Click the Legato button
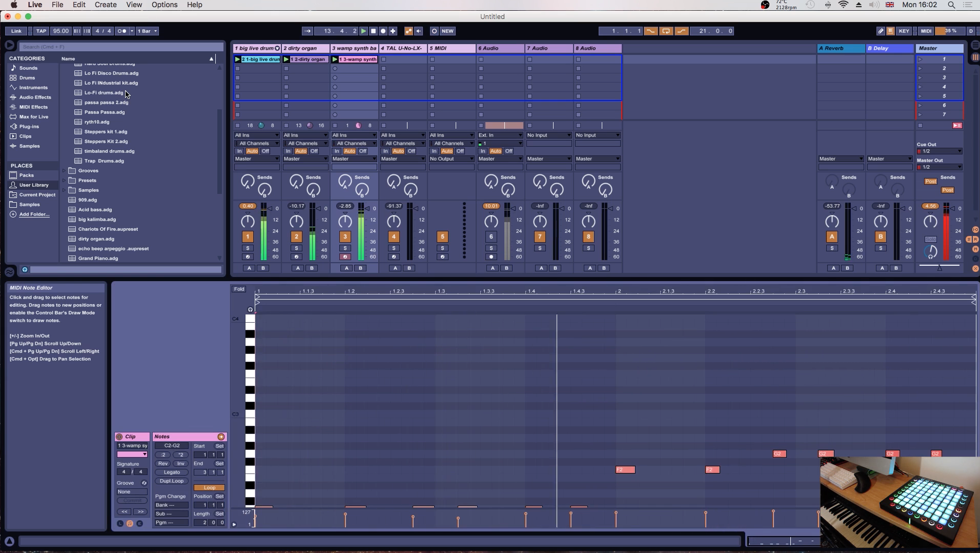 [x=172, y=472]
